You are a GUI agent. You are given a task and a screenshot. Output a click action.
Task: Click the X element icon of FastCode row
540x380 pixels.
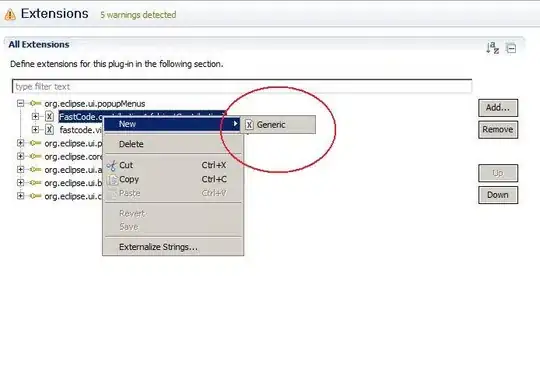50,116
